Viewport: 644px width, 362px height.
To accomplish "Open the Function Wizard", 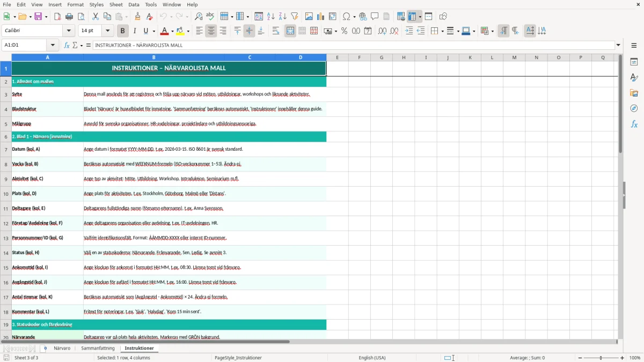I will point(67,45).
